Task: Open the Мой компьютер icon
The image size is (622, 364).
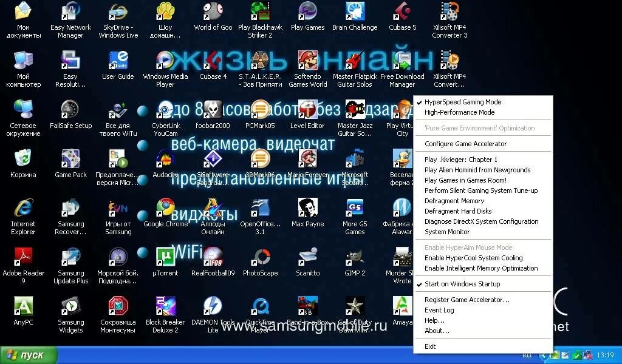Action: pyautogui.click(x=24, y=61)
